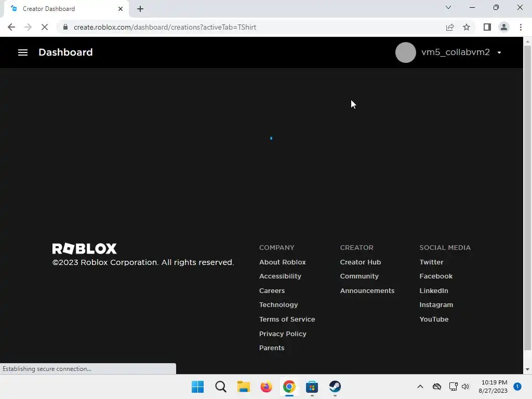The width and height of the screenshot is (532, 399).
Task: Open a new tab with the plus button
Action: point(140,9)
